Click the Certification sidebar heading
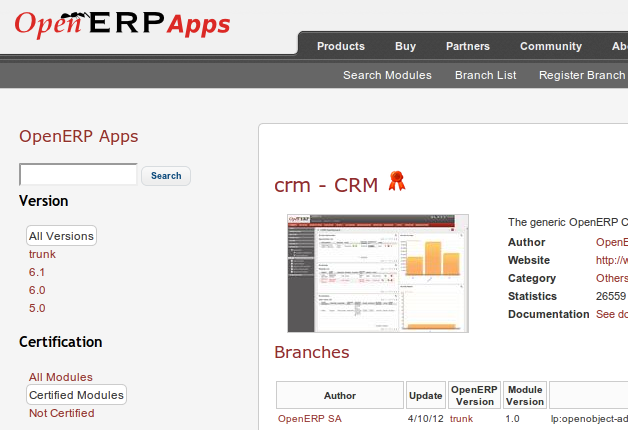The image size is (628, 430). (x=60, y=342)
